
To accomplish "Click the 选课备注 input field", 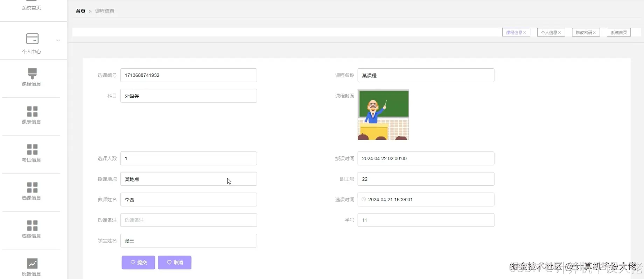I will coord(189,220).
